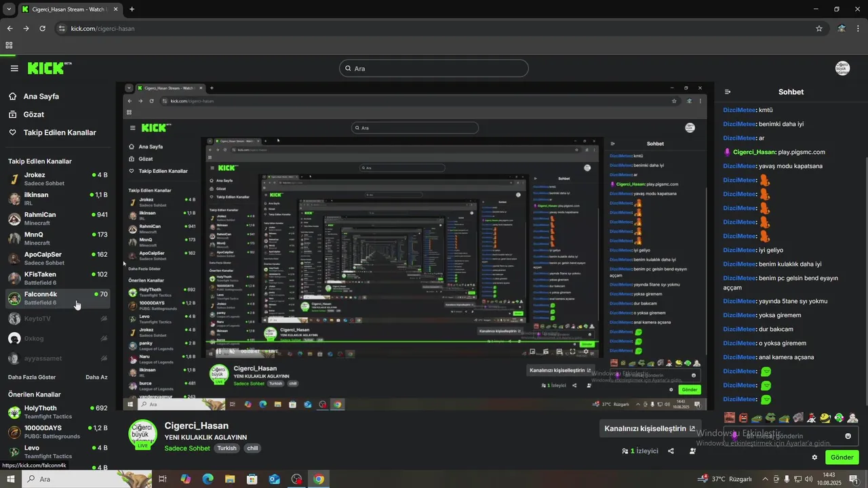Click the Gönder send button

pyautogui.click(x=842, y=457)
